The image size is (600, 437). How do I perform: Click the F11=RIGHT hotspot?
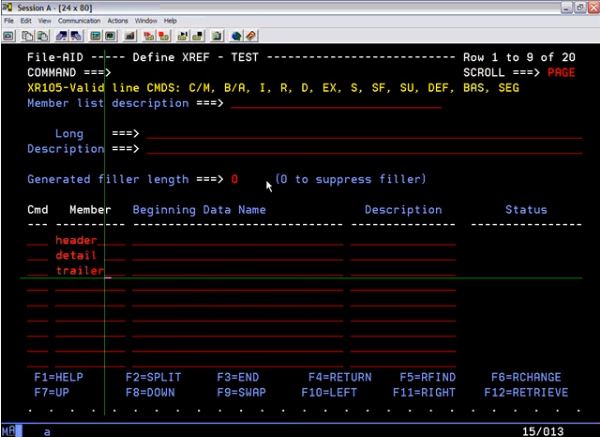click(424, 393)
